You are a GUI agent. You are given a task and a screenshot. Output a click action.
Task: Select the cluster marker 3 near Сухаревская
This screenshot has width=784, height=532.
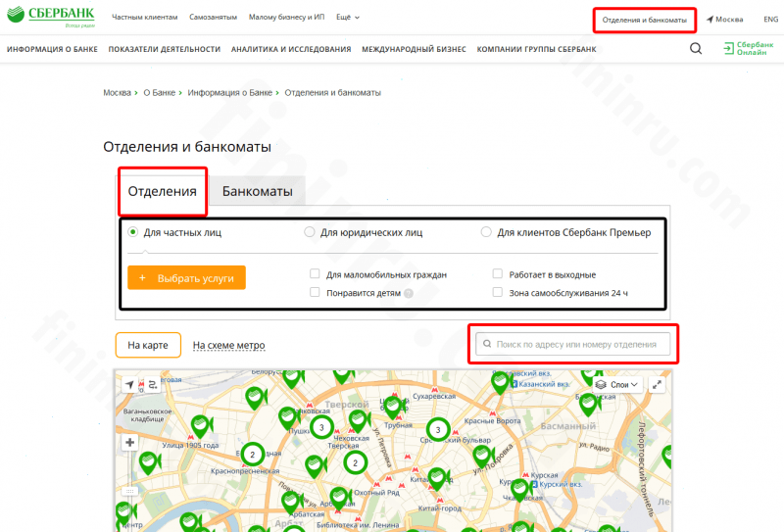pyautogui.click(x=438, y=429)
